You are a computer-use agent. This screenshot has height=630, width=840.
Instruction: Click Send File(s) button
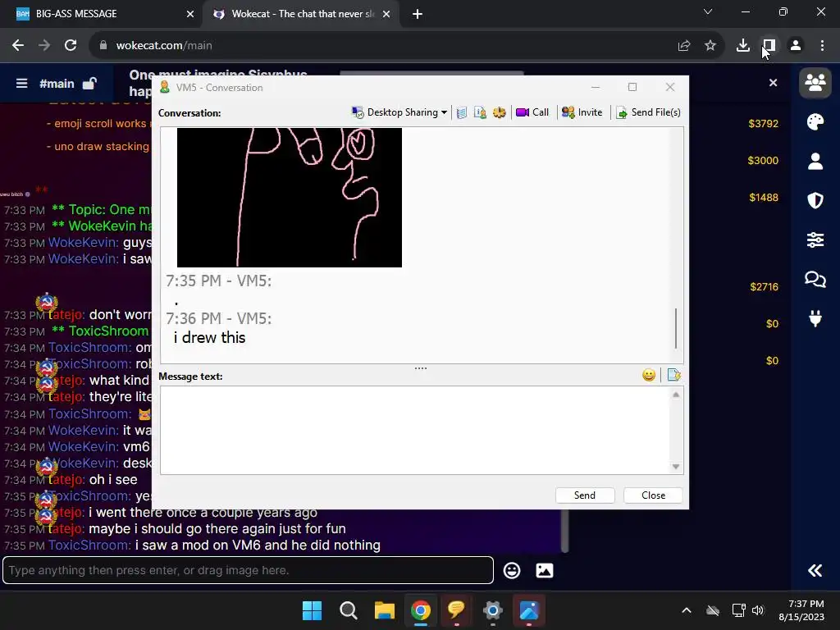pyautogui.click(x=648, y=112)
